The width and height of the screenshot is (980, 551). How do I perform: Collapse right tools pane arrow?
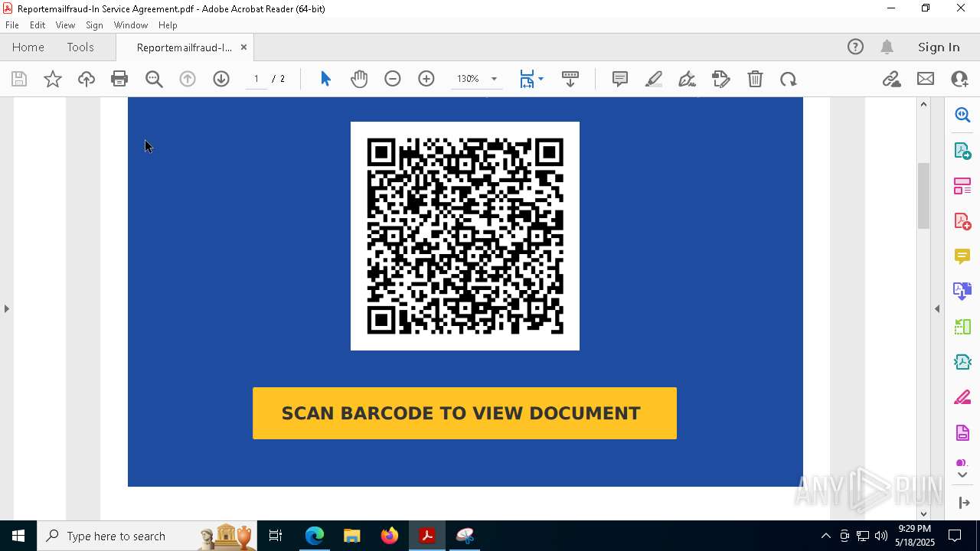tap(937, 308)
